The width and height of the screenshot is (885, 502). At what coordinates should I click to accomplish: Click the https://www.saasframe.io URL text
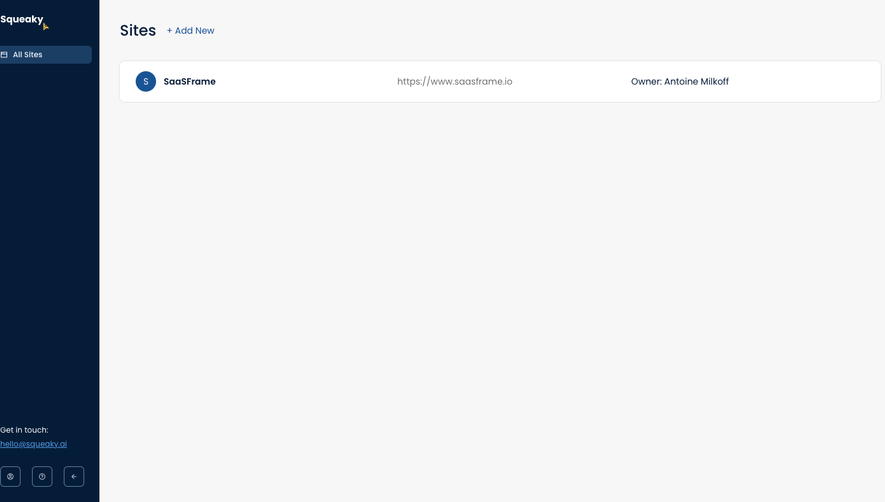tap(454, 81)
